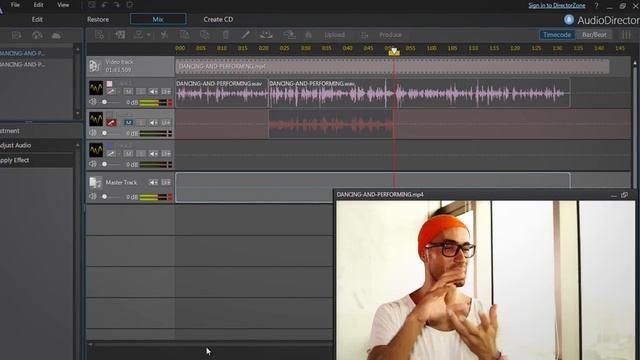
Task: Click the download media icon in library panel
Action: tap(37, 36)
